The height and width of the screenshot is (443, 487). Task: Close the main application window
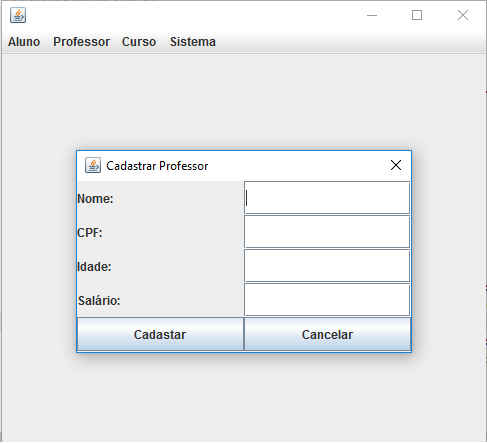coord(463,15)
